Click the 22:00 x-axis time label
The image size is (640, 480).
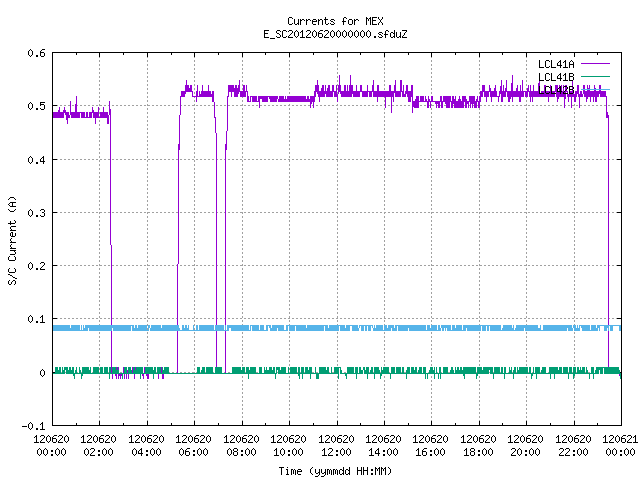coord(573,452)
